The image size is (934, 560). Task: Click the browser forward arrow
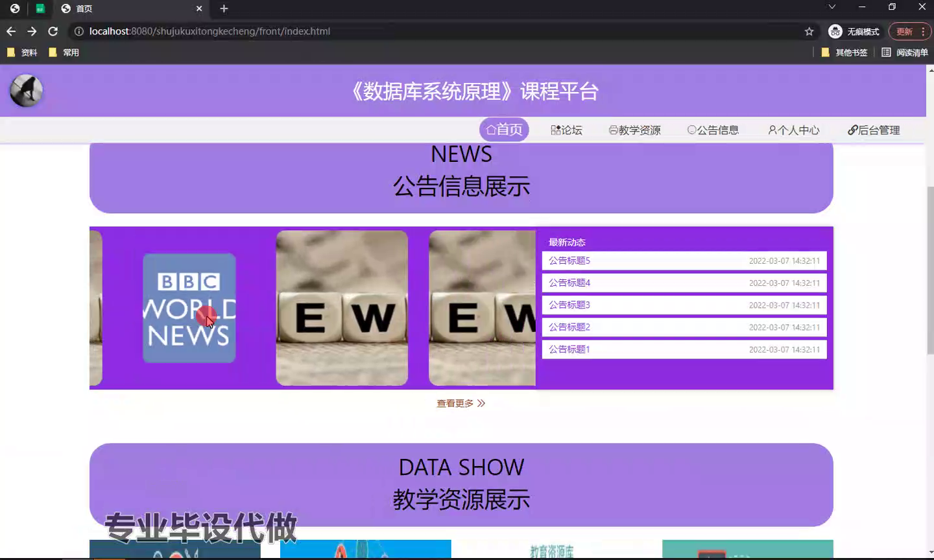(x=32, y=31)
